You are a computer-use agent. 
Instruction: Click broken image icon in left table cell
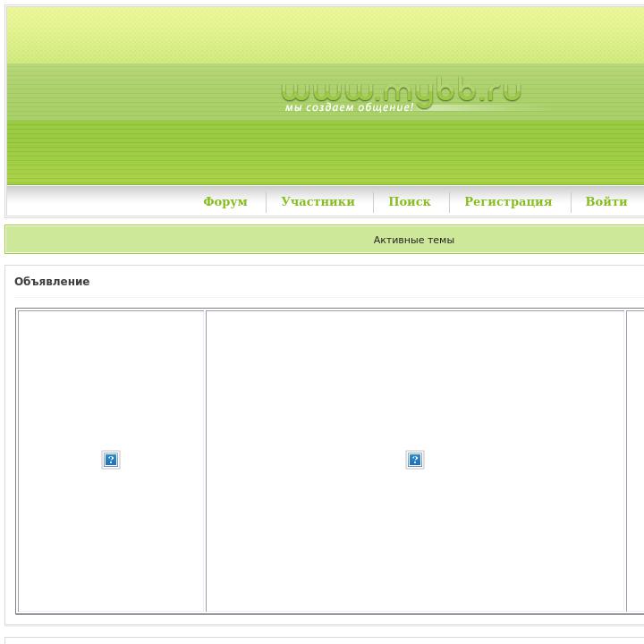111,460
